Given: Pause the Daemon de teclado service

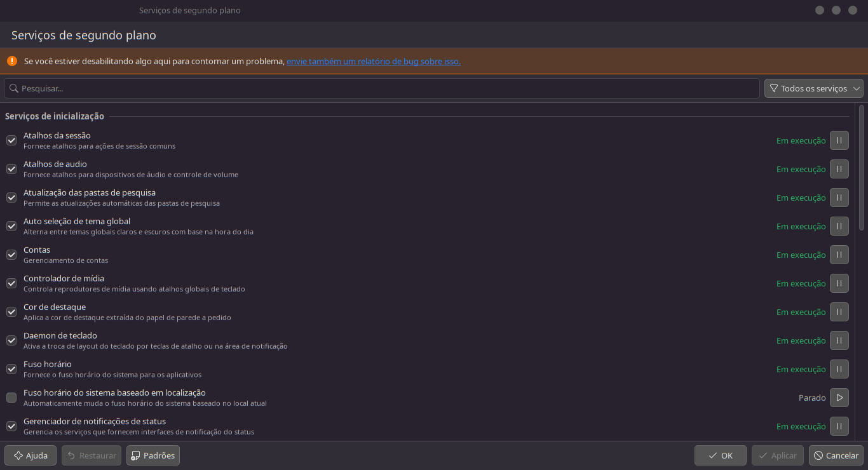Looking at the screenshot, I should [x=839, y=340].
